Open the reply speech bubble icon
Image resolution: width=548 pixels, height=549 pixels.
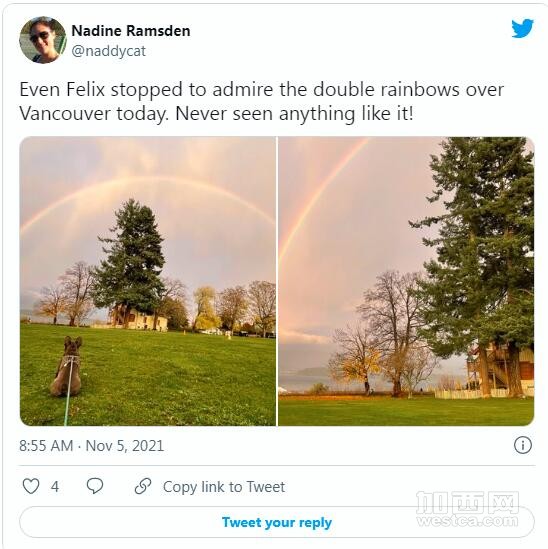95,486
